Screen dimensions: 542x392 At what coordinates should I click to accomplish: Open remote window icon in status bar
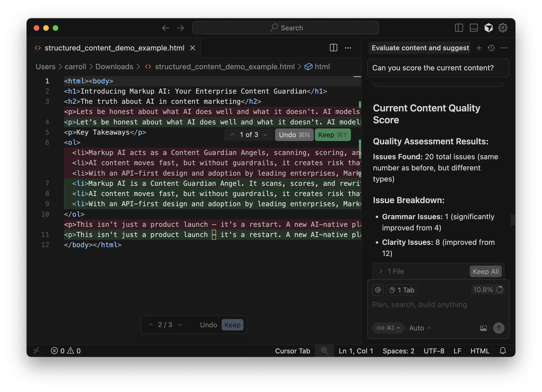36,351
